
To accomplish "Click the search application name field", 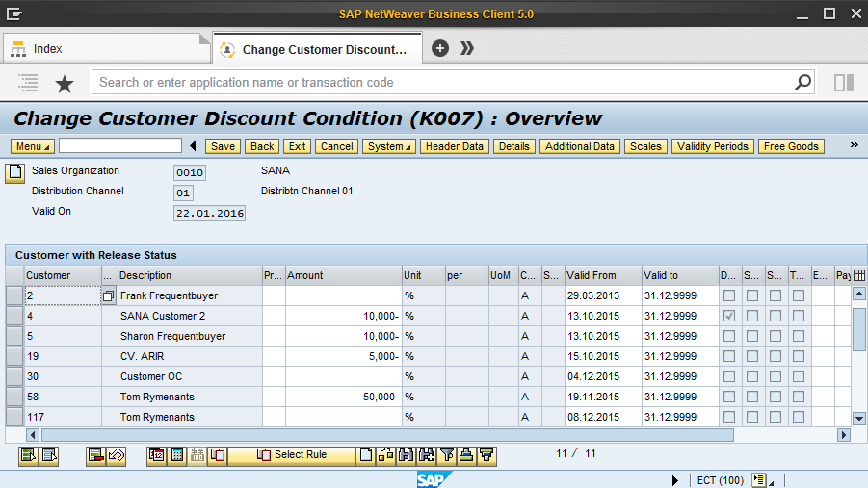I will tap(453, 83).
